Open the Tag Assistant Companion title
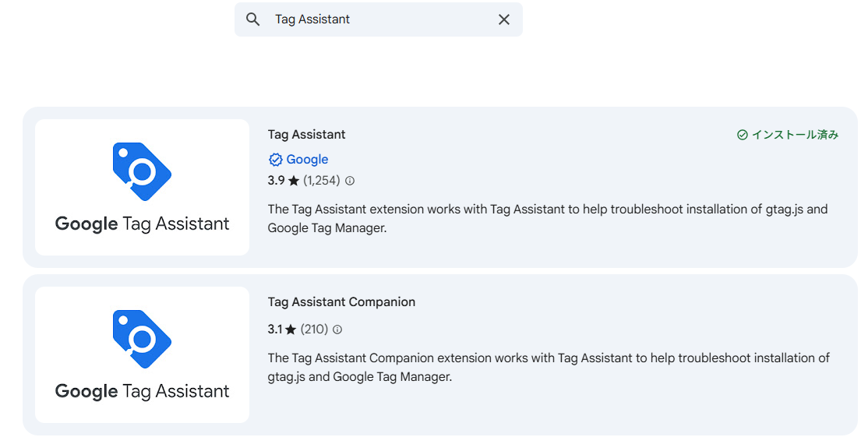Image resolution: width=868 pixels, height=437 pixels. coord(341,302)
